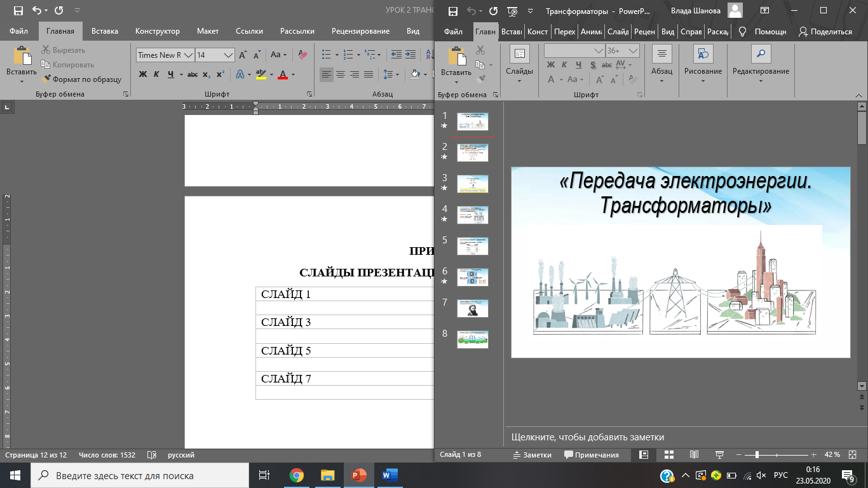
Task: Open the Reading view in PowerPoint
Action: [x=694, y=455]
